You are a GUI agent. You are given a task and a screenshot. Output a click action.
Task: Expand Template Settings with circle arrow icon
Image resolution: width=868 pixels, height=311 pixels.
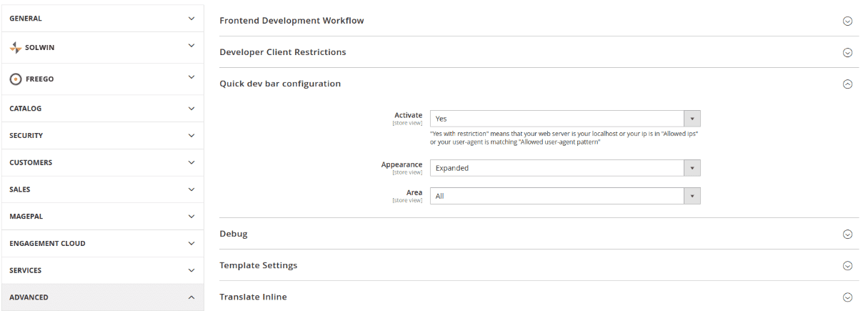[x=847, y=265]
